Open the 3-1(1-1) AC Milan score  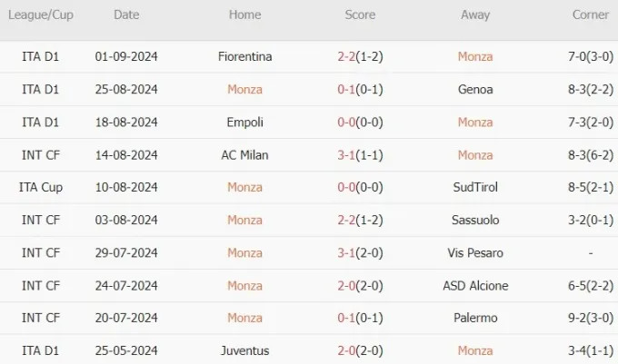360,155
